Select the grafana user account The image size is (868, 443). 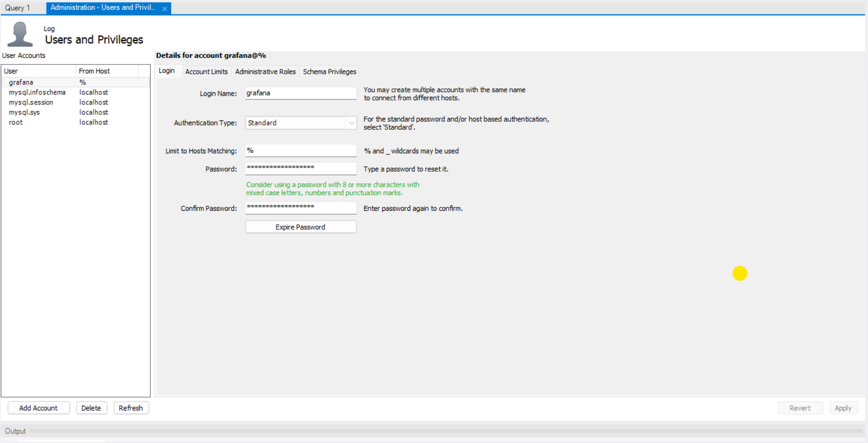click(76, 82)
